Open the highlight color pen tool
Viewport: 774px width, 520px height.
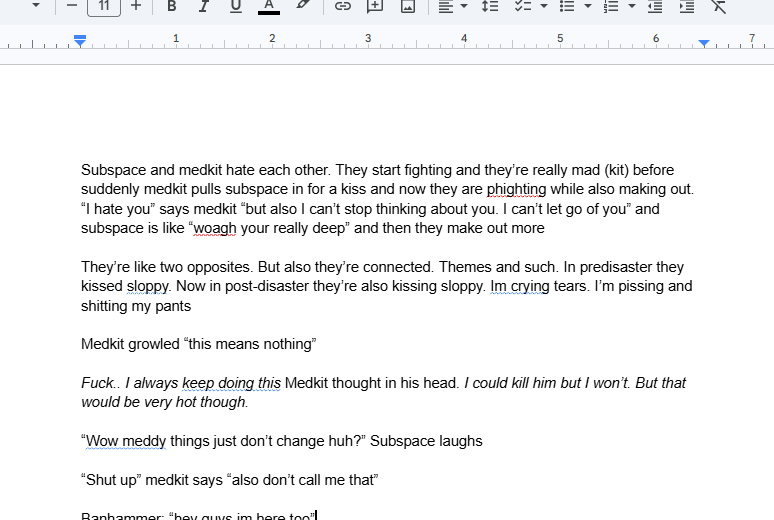tap(303, 6)
